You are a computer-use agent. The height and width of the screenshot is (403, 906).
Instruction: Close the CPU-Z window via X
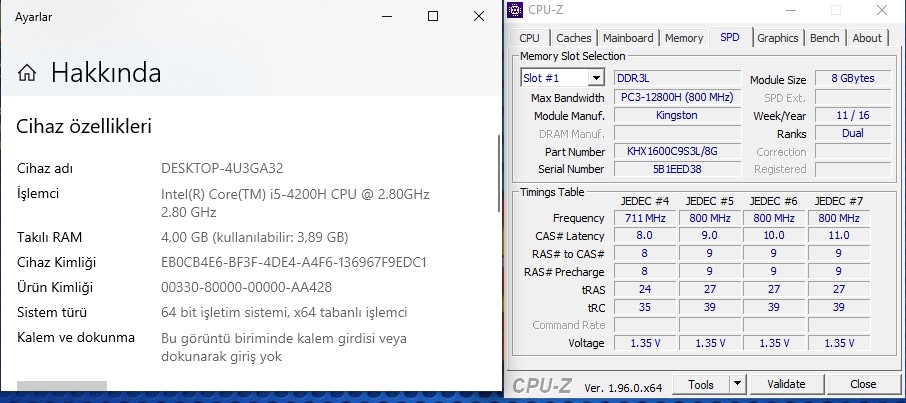coord(882,10)
